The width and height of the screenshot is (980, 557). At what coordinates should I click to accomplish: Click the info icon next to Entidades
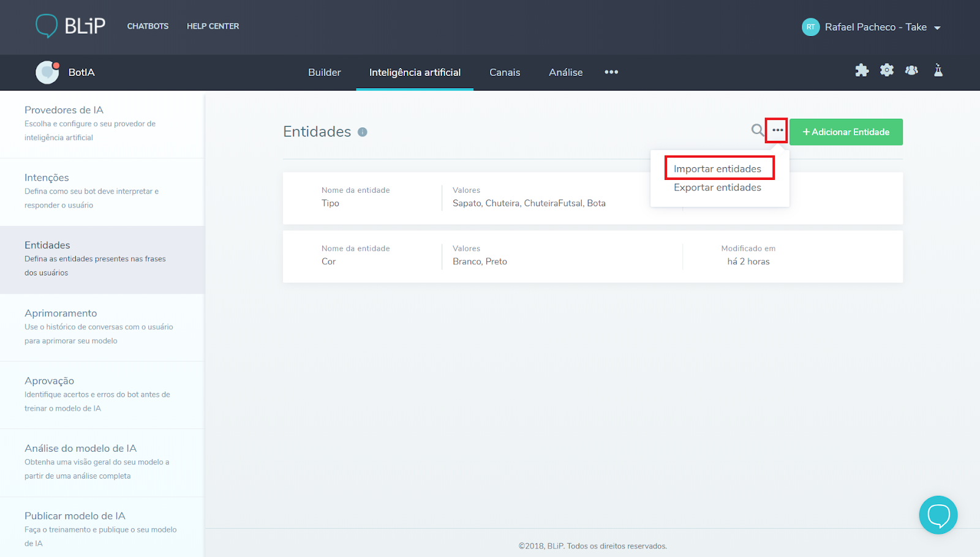363,132
